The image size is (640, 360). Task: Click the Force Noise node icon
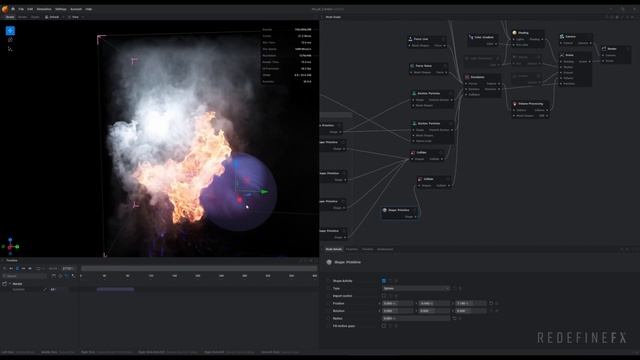coord(412,66)
